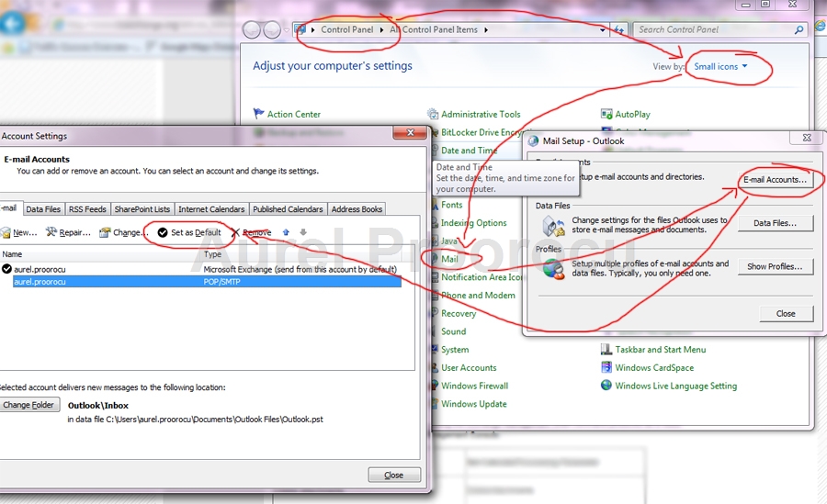Click the Taskbar and Start Menu icon
827x504 pixels.
[x=606, y=349]
